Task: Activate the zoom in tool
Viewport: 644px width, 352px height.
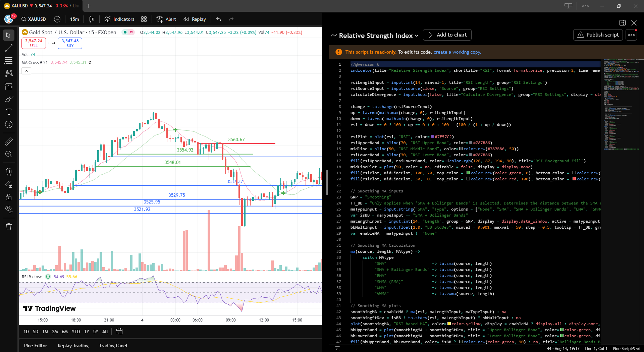Action: coord(9,154)
